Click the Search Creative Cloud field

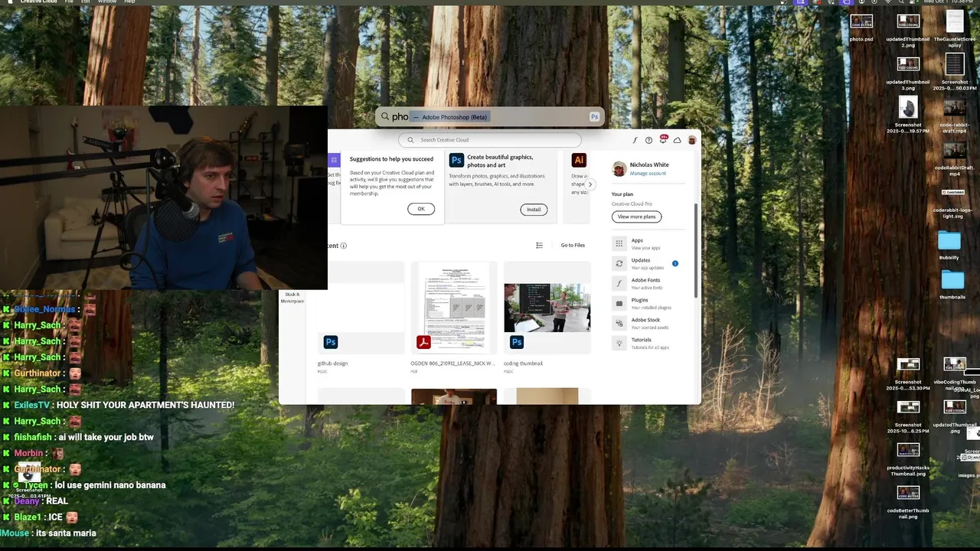(x=490, y=140)
